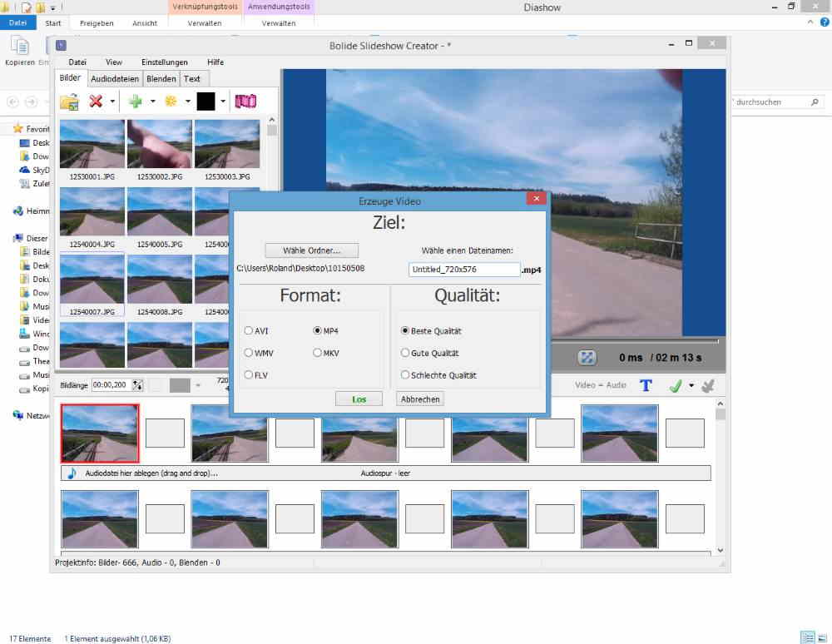
Task: Click the yellow star effect icon
Action: point(171,102)
